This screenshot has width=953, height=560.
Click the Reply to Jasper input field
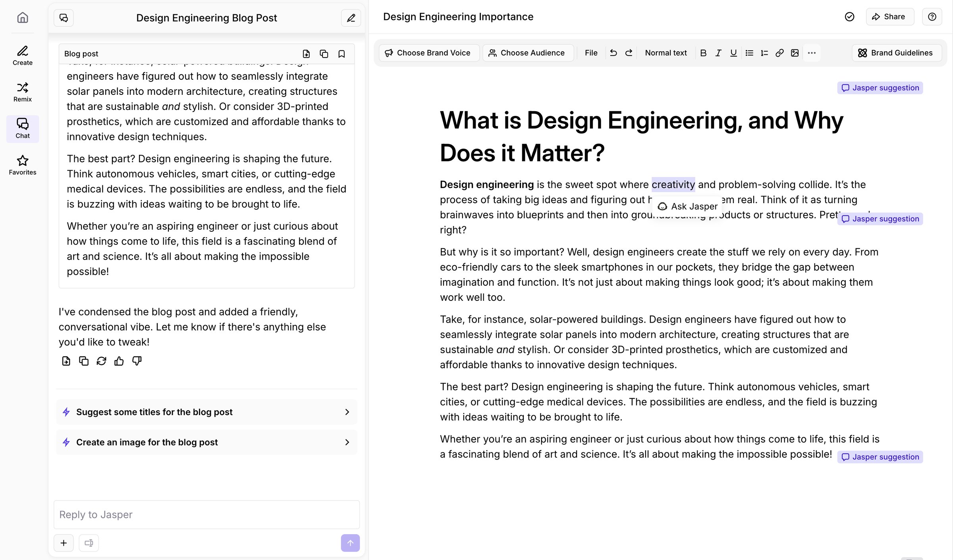click(x=206, y=514)
